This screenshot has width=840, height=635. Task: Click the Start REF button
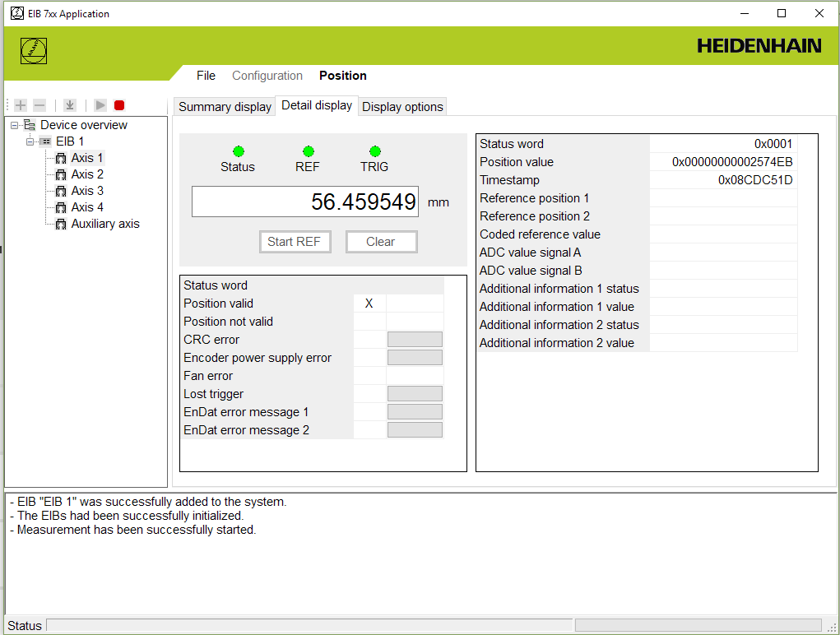295,242
